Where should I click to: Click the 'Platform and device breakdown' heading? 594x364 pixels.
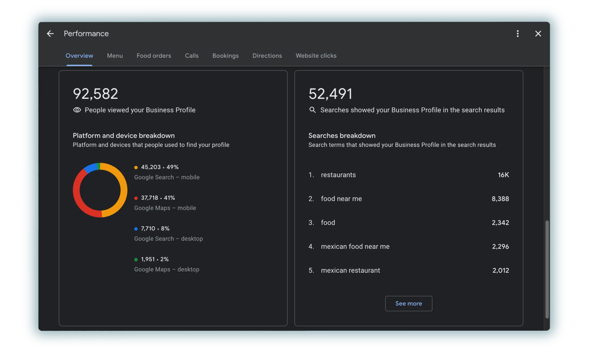[x=124, y=136]
